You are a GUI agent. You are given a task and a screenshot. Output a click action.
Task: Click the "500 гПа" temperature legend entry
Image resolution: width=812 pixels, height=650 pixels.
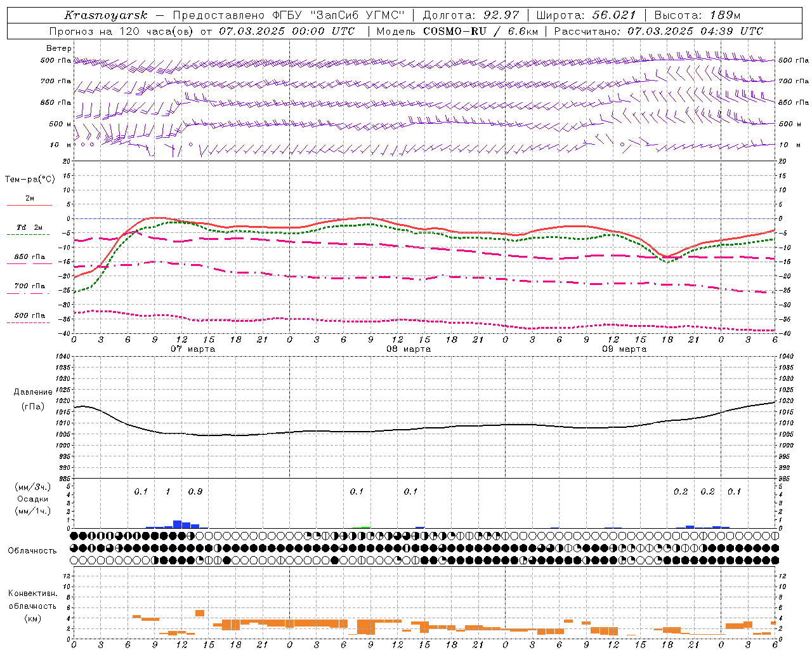coord(30,315)
